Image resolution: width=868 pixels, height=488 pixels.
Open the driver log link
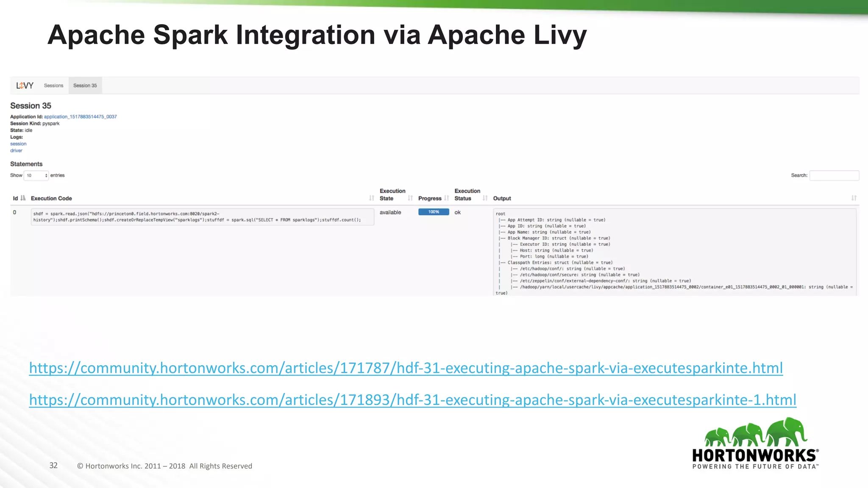coord(16,150)
